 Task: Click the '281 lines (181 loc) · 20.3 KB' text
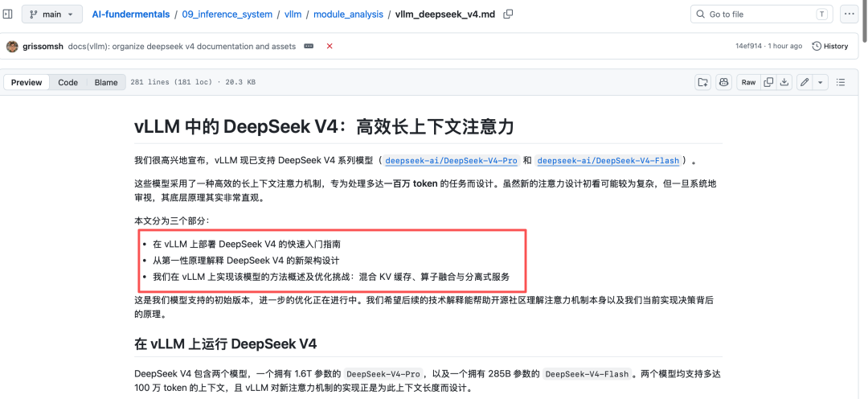pos(193,82)
